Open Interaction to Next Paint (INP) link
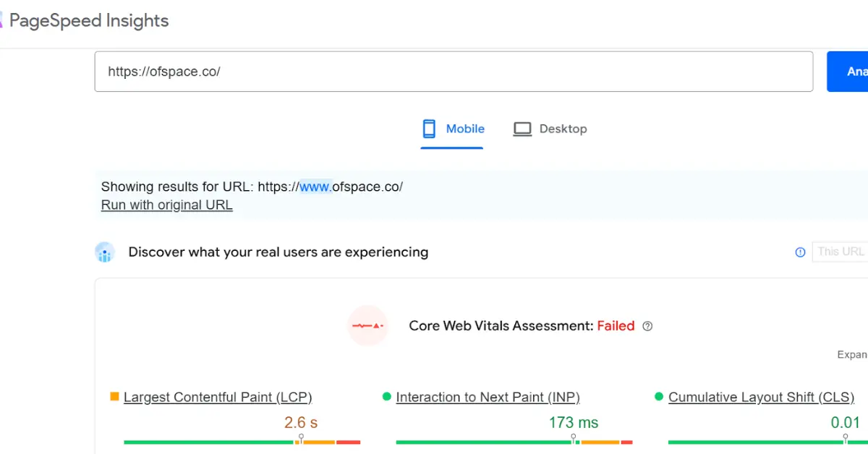868x454 pixels. coord(488,397)
